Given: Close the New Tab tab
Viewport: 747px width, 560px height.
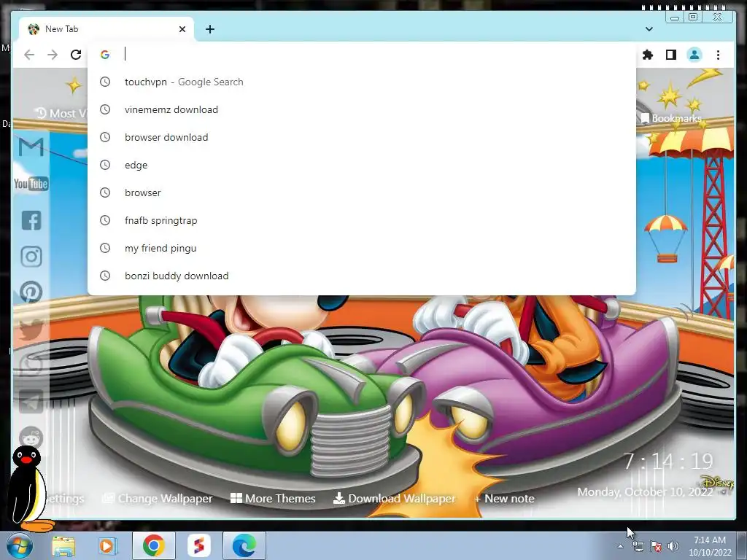Looking at the screenshot, I should 182,29.
